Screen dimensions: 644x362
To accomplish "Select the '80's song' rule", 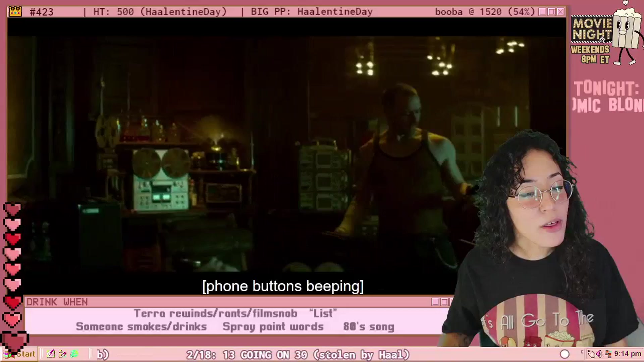I will tap(369, 326).
